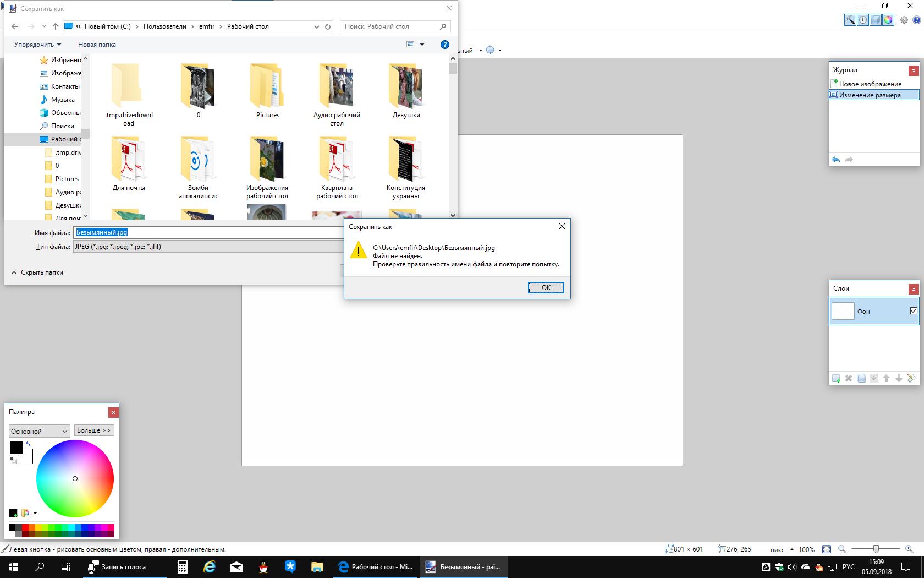This screenshot has width=924, height=578.
Task: Open Calculator from taskbar
Action: (183, 567)
